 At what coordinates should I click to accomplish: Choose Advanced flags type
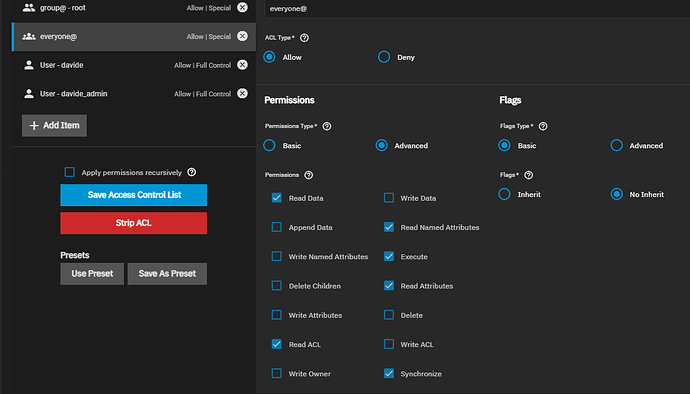[617, 145]
